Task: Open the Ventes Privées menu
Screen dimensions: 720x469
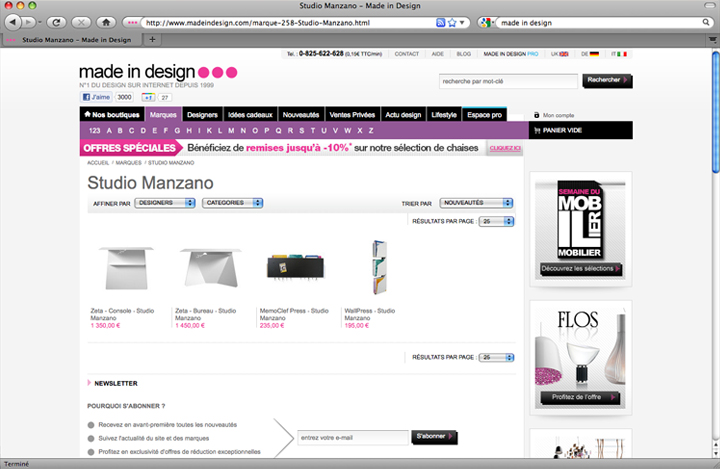Action: pyautogui.click(x=352, y=114)
